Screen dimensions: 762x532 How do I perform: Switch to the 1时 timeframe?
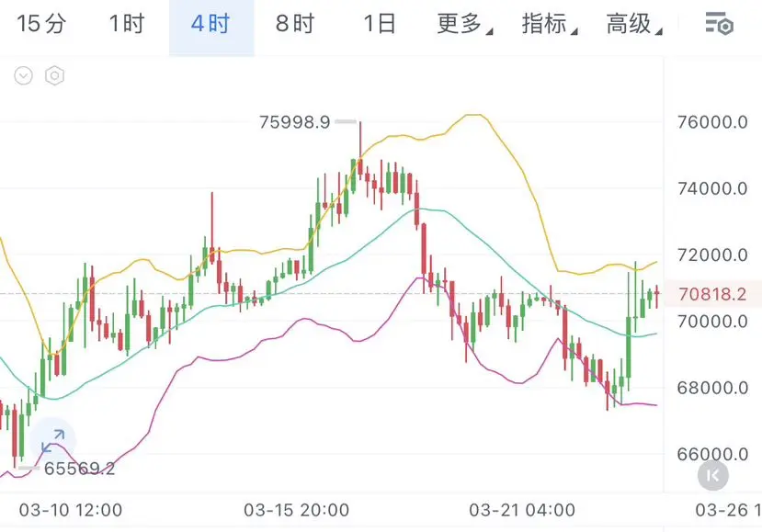tap(127, 24)
